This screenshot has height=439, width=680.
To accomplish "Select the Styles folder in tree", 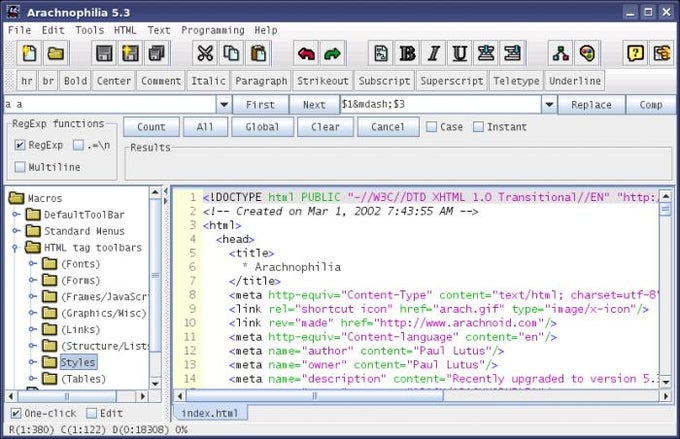I will click(x=78, y=362).
